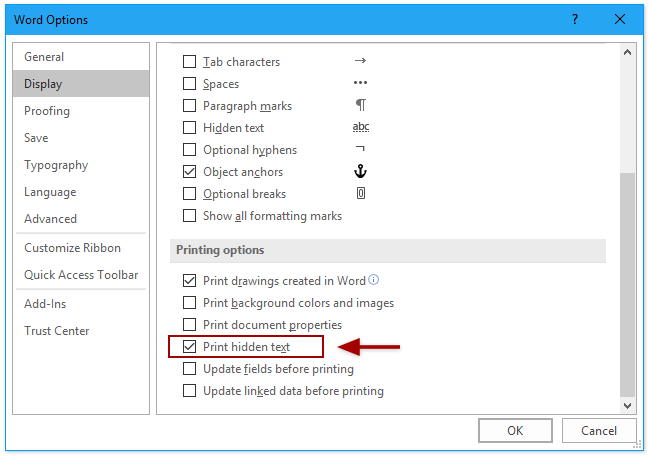Click the tab character arrow symbol
This screenshot has height=457, width=649.
[361, 62]
